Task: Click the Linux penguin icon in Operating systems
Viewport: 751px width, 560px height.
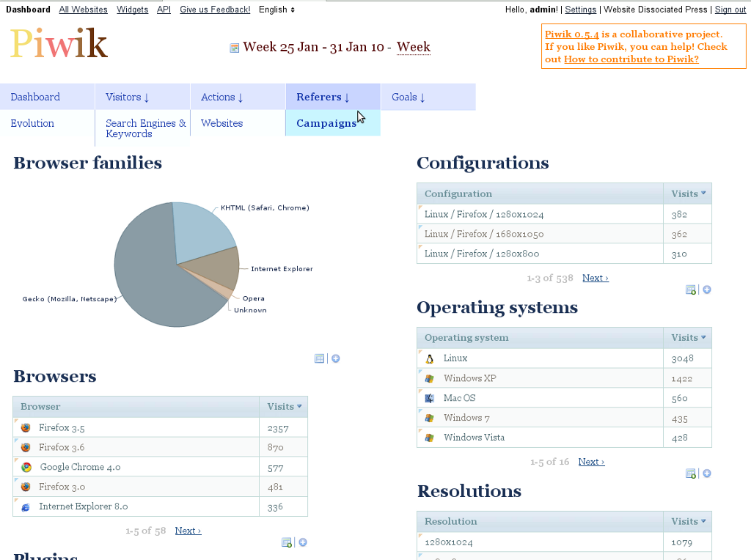Action: click(x=430, y=358)
